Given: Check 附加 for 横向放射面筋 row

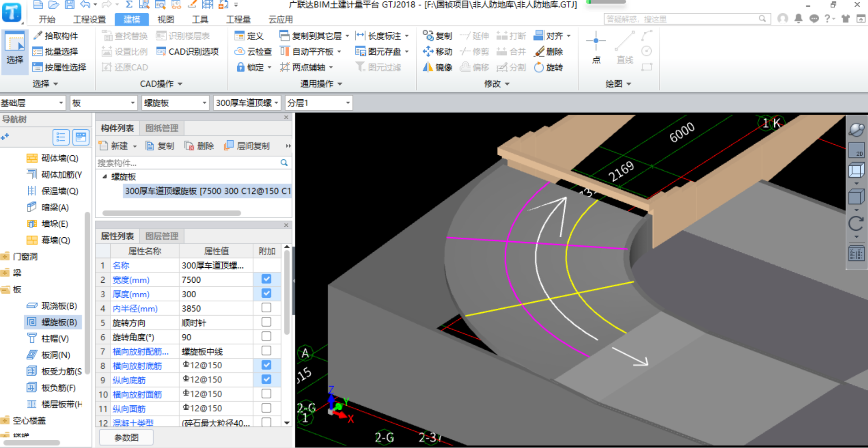Looking at the screenshot, I should click(x=266, y=393).
